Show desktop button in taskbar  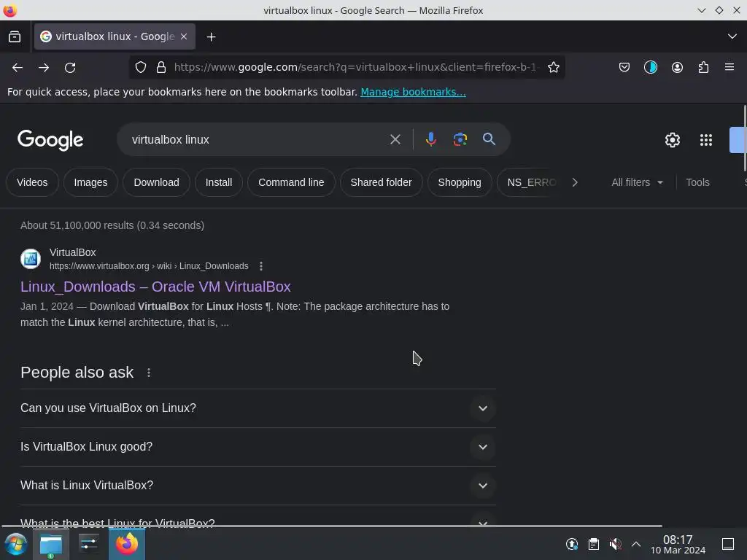728,544
